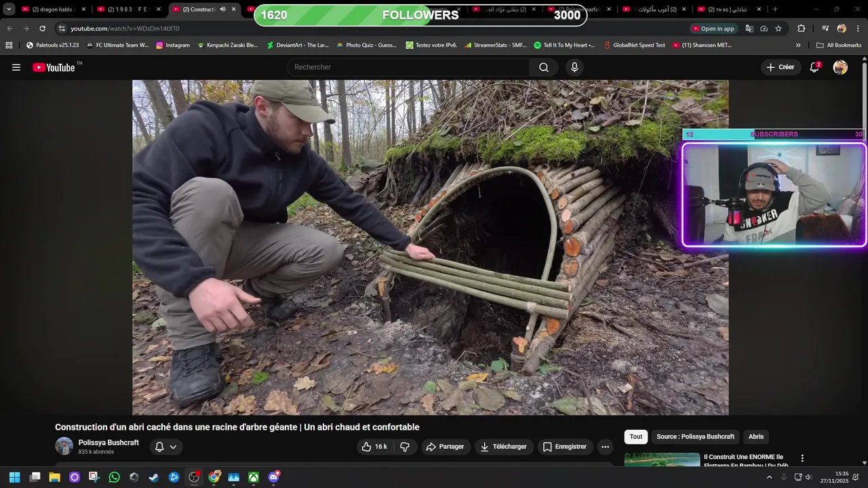The width and height of the screenshot is (868, 488).
Task: Open the Polissya Bushcraft channel avatar
Action: [x=64, y=446]
